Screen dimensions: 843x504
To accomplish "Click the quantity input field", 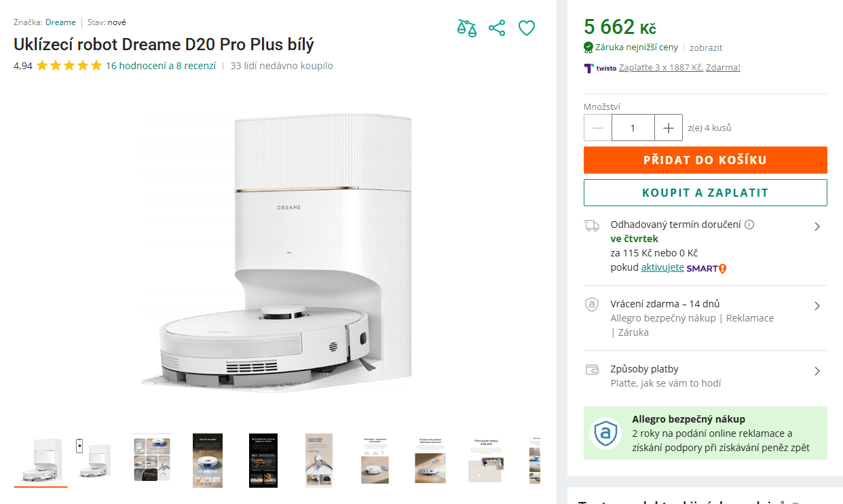I will click(633, 128).
